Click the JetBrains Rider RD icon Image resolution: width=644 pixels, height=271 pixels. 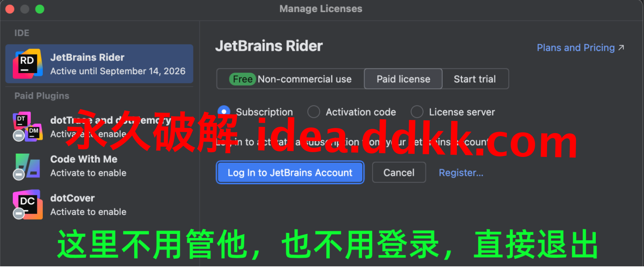tap(27, 64)
